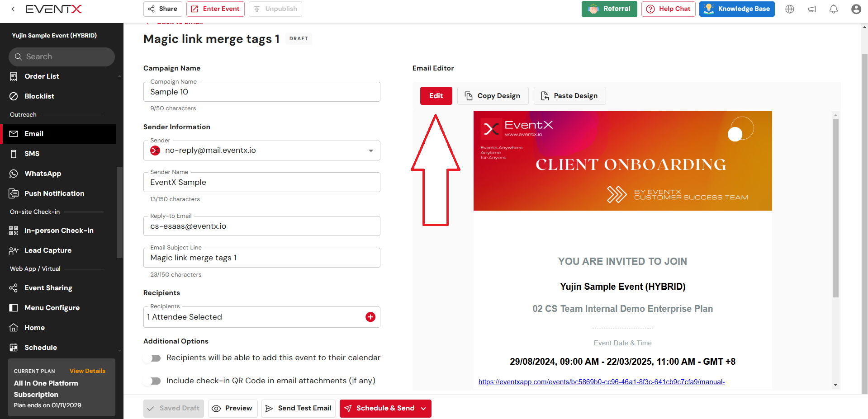868x419 pixels.
Task: Go to Push Notification in sidebar
Action: click(x=54, y=193)
